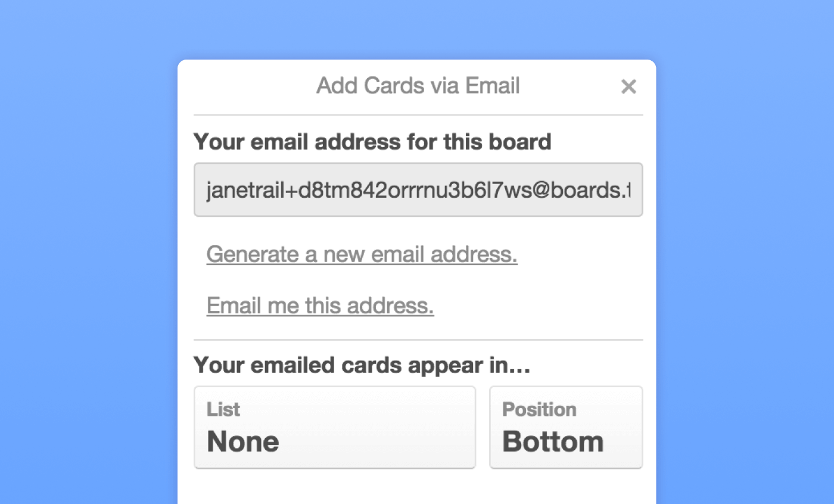Click the Your emailed cards heading
The image size is (834, 504).
click(x=362, y=365)
